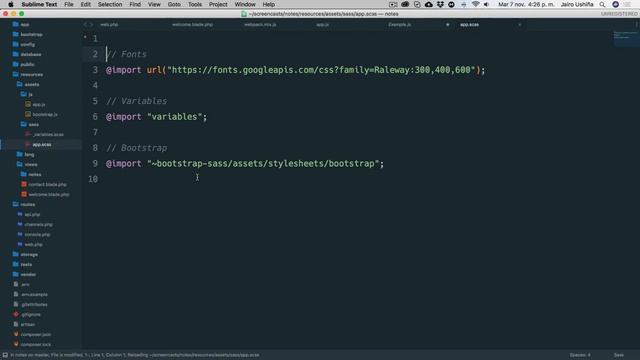The image size is (640, 360).
Task: Switch to the web.php tab
Action: click(109, 24)
